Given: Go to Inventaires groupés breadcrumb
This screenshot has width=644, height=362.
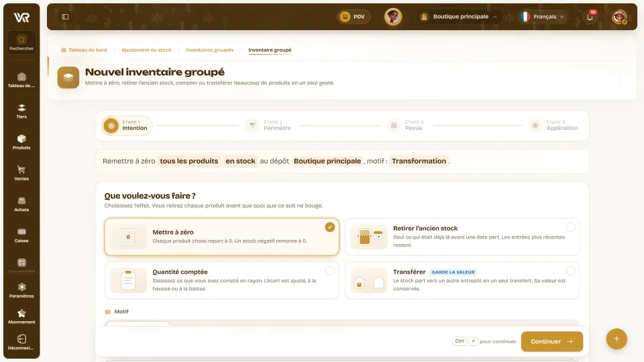Looking at the screenshot, I should [x=209, y=50].
